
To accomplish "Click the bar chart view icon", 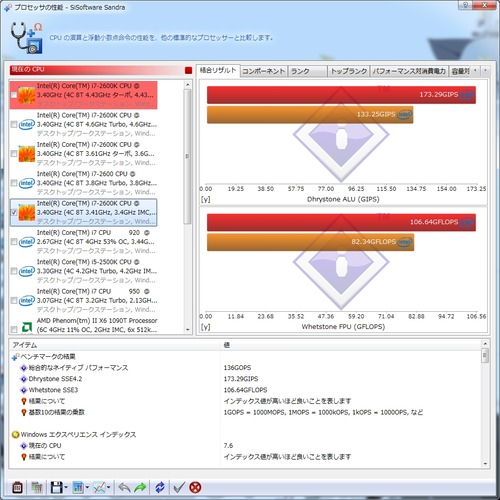I will click(78, 488).
